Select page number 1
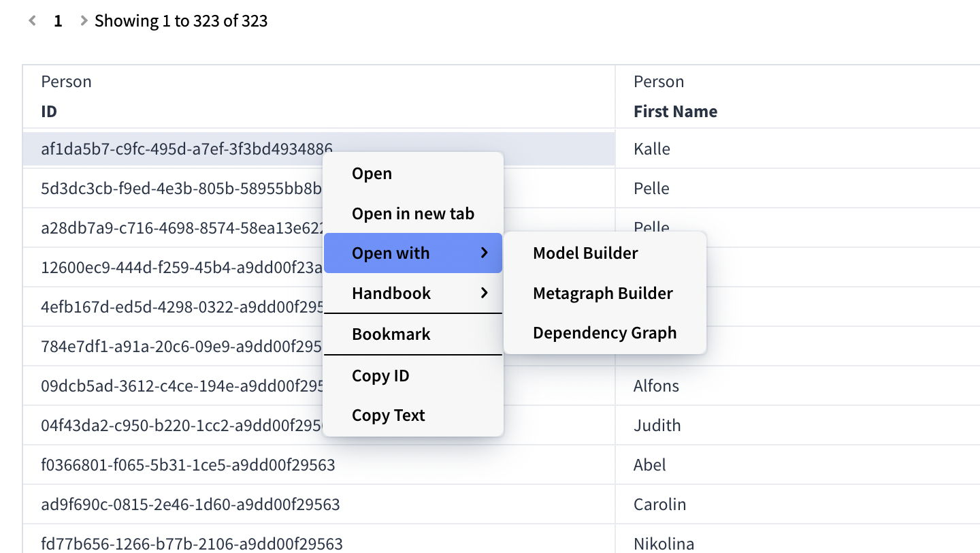The width and height of the screenshot is (980, 553). point(58,21)
